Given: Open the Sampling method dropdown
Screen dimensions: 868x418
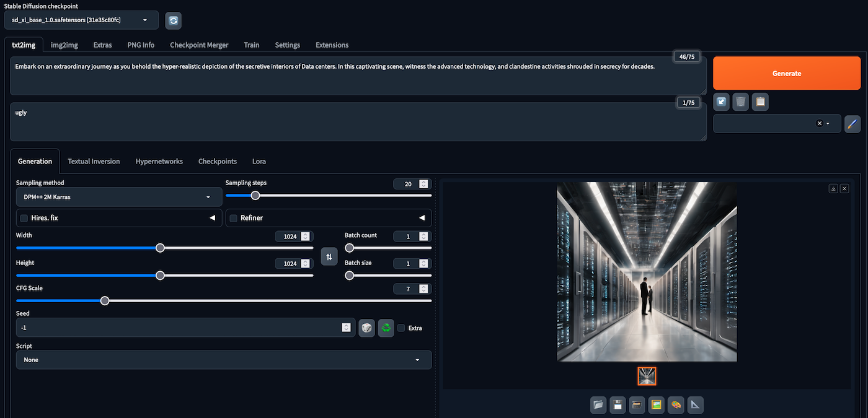Looking at the screenshot, I should pyautogui.click(x=118, y=198).
